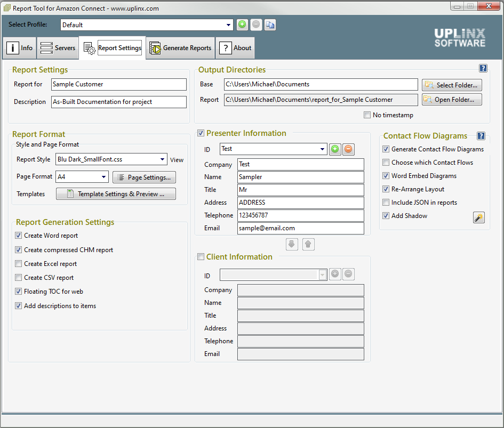Delete the Presenter ID Test

(348, 149)
